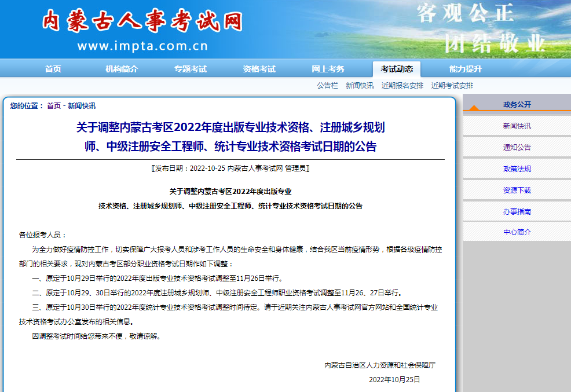Click 新闻快讯 in the breadcrumb trail
This screenshot has width=571, height=392.
(x=82, y=106)
